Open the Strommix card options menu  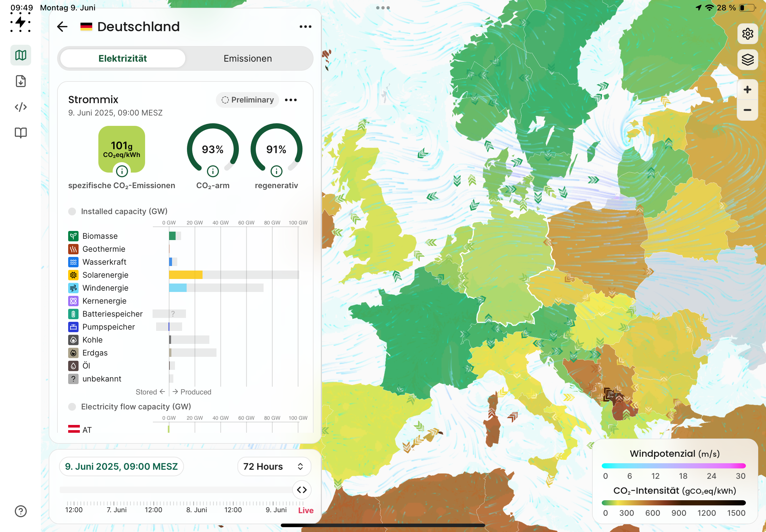(x=291, y=100)
